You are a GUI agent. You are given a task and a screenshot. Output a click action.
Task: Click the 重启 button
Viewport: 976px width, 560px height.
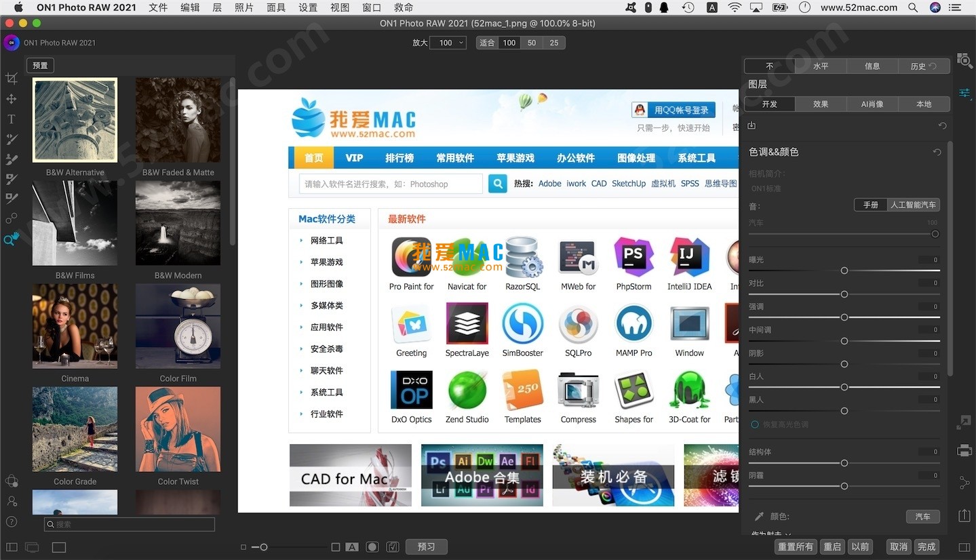point(832,547)
